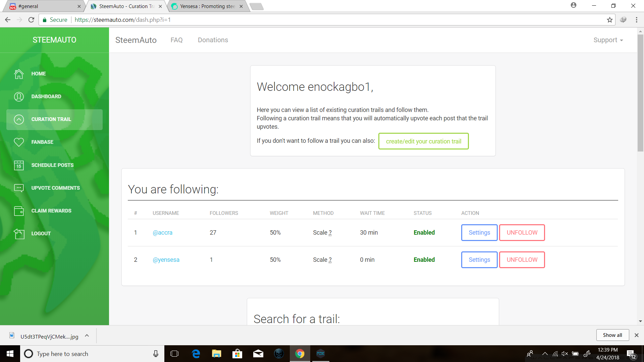Click the Claim Rewards wallet icon

pyautogui.click(x=19, y=211)
